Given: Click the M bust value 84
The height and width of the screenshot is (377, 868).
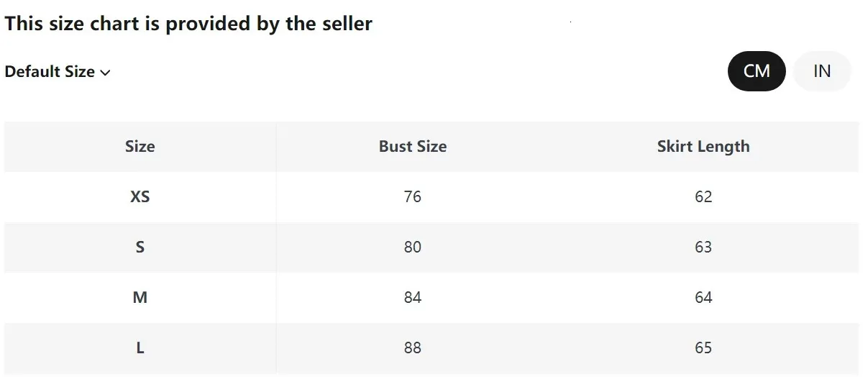Looking at the screenshot, I should tap(413, 298).
